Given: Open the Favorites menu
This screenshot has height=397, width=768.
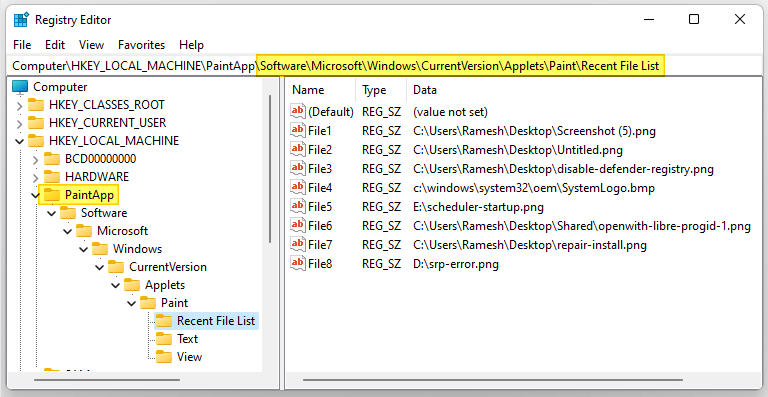Looking at the screenshot, I should click(x=142, y=45).
